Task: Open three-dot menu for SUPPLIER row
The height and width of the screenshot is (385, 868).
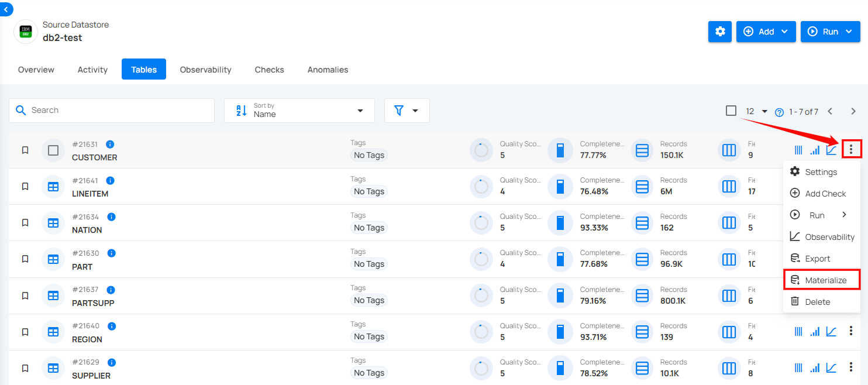Action: pos(851,367)
